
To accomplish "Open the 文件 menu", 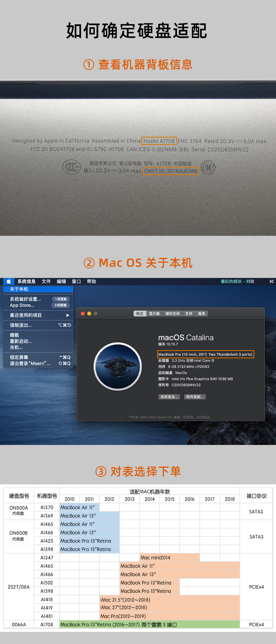I will point(46,281).
